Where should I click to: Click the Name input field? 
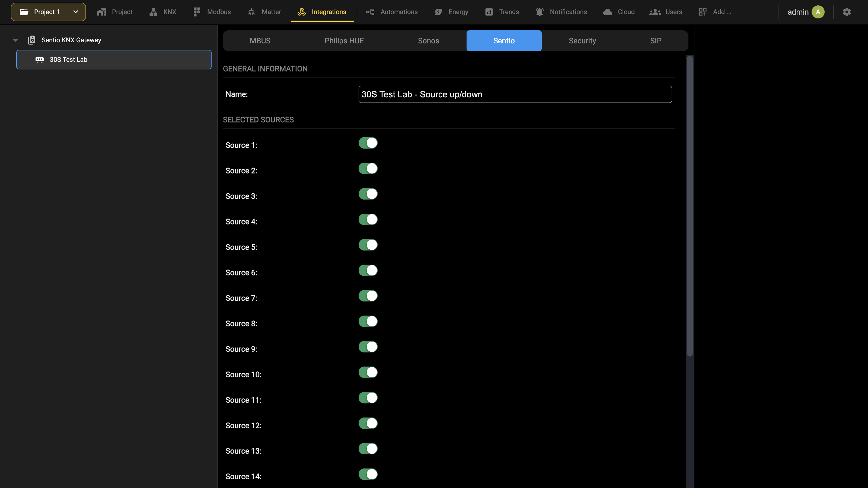click(x=515, y=94)
